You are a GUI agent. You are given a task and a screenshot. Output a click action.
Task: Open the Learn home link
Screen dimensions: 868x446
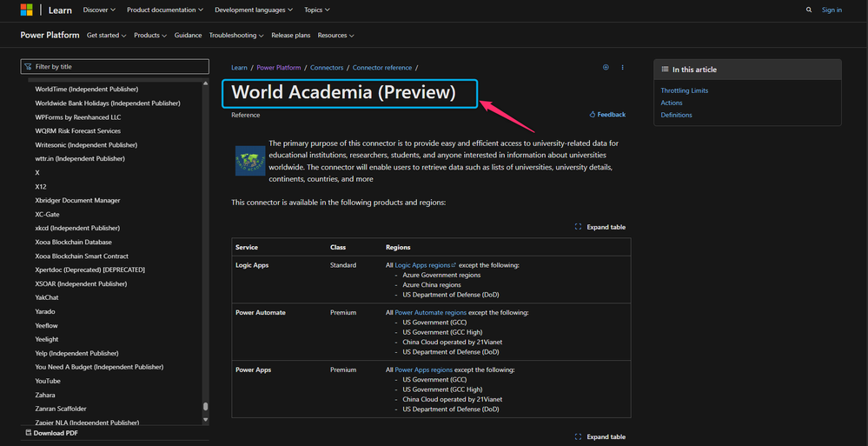tap(60, 10)
